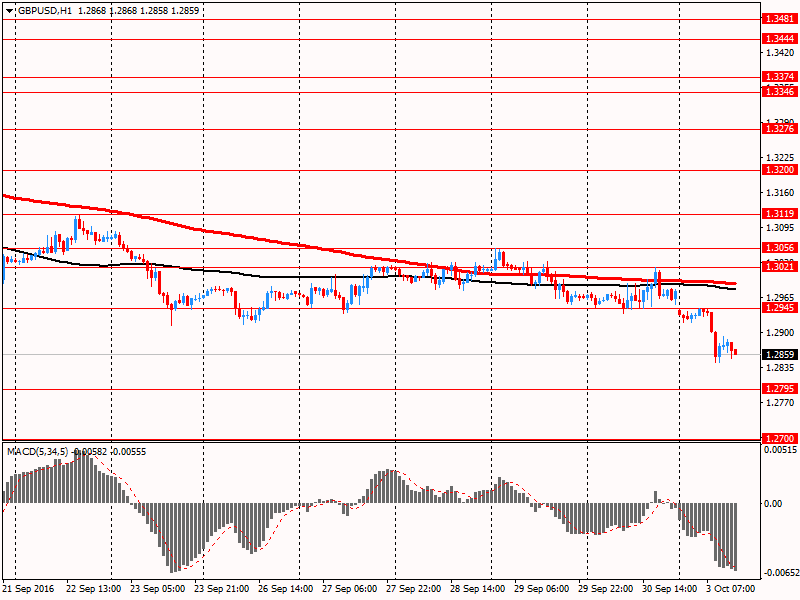Click the 3 Oct 07:00 time label
800x600 pixels.
coord(732,589)
